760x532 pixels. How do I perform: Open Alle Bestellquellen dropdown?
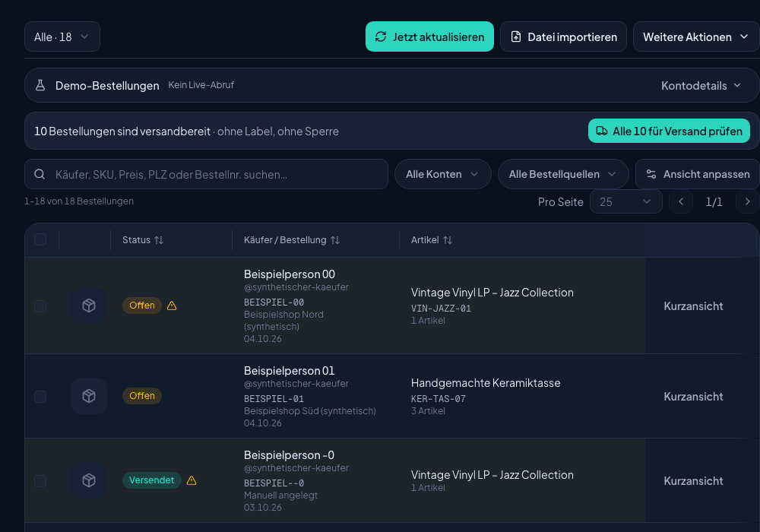tap(563, 175)
